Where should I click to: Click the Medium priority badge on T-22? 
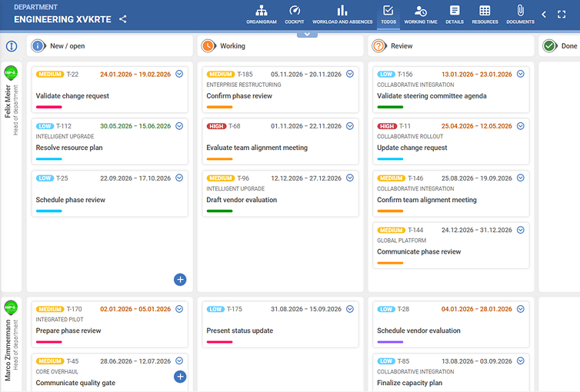click(50, 75)
